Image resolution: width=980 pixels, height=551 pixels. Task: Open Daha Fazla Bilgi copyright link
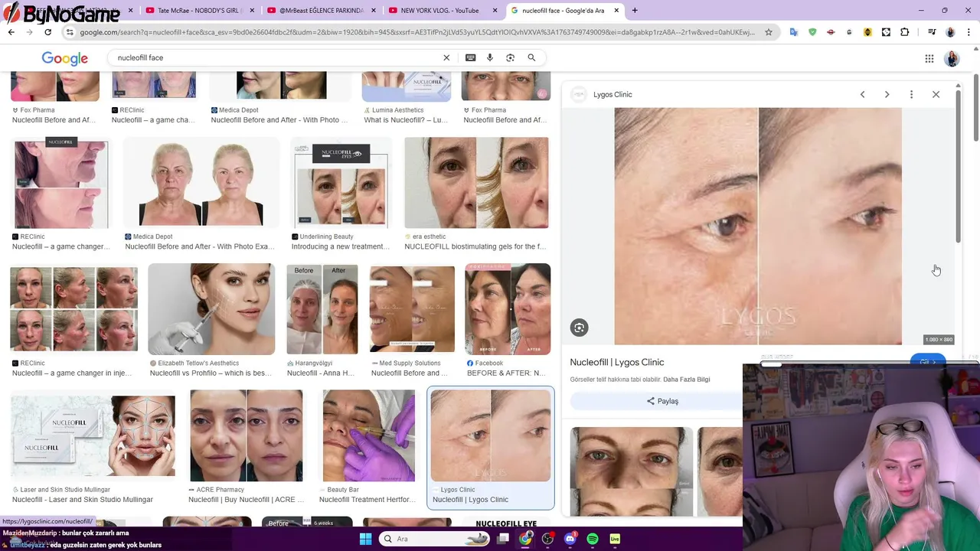click(686, 380)
